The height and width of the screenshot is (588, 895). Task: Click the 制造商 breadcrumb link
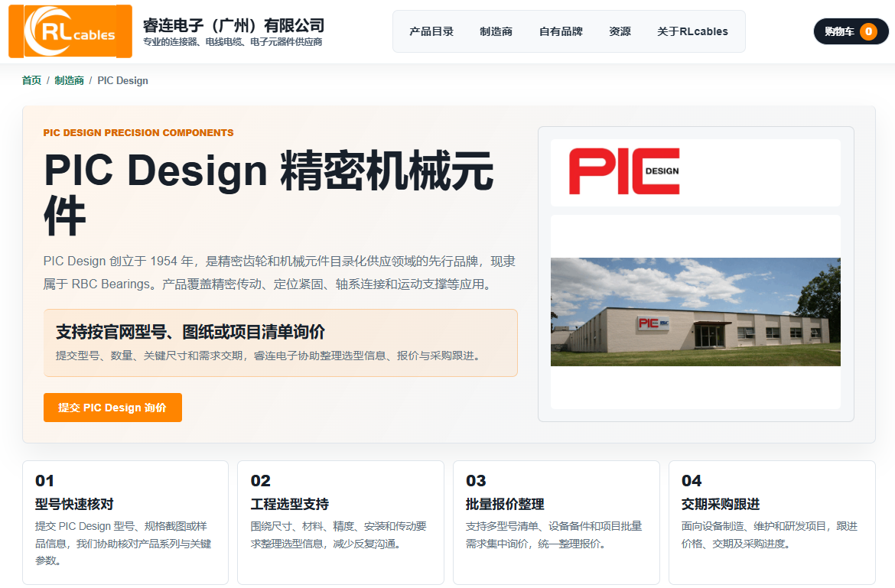click(69, 80)
